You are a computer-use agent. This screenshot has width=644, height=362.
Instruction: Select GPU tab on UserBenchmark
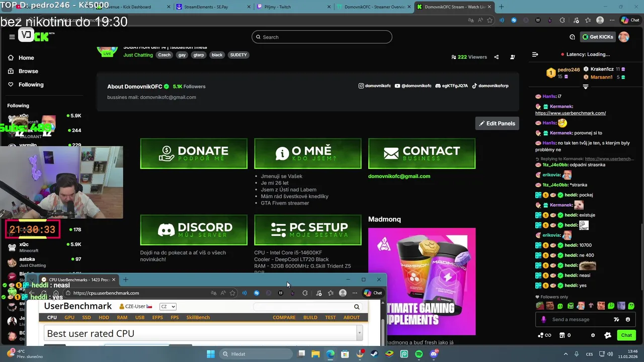[x=69, y=317]
